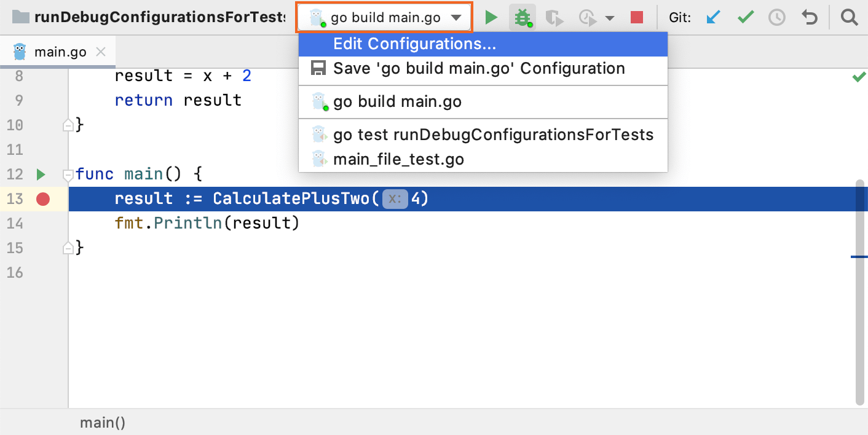Update project from Git with blue arrow icon
The image size is (868, 435).
pyautogui.click(x=713, y=17)
